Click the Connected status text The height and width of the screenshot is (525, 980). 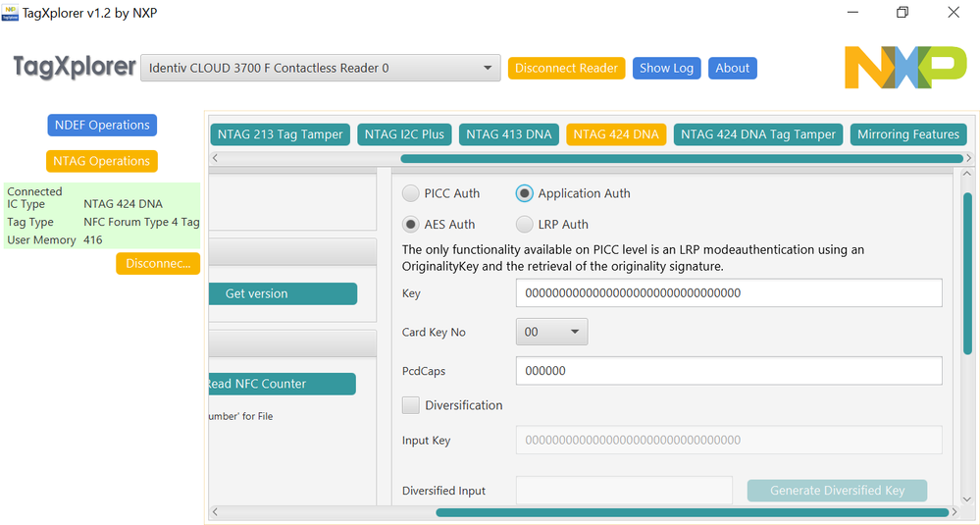pos(34,191)
